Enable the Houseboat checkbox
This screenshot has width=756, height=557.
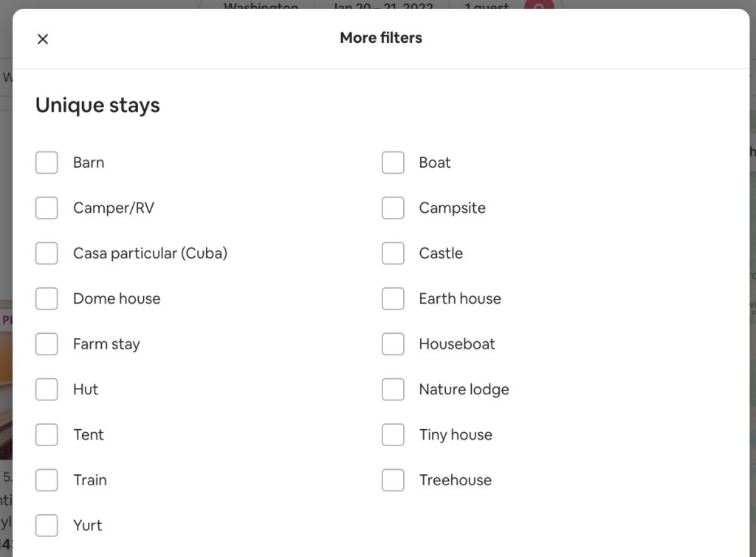(x=393, y=344)
